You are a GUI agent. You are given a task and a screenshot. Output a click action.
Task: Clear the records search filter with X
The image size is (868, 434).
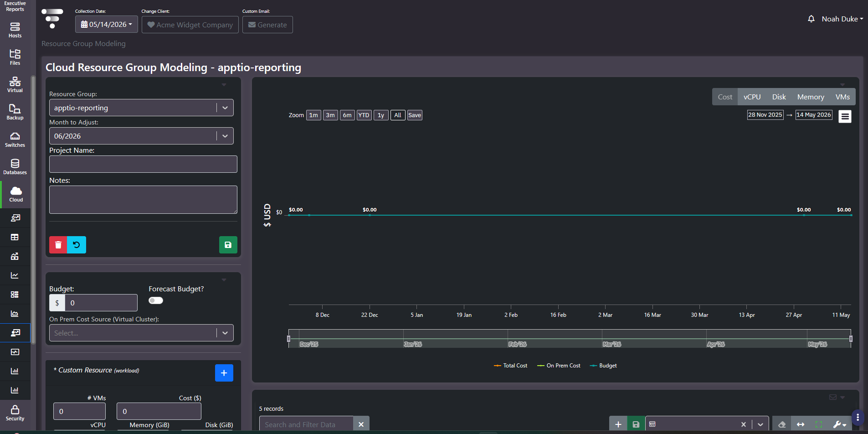click(361, 424)
